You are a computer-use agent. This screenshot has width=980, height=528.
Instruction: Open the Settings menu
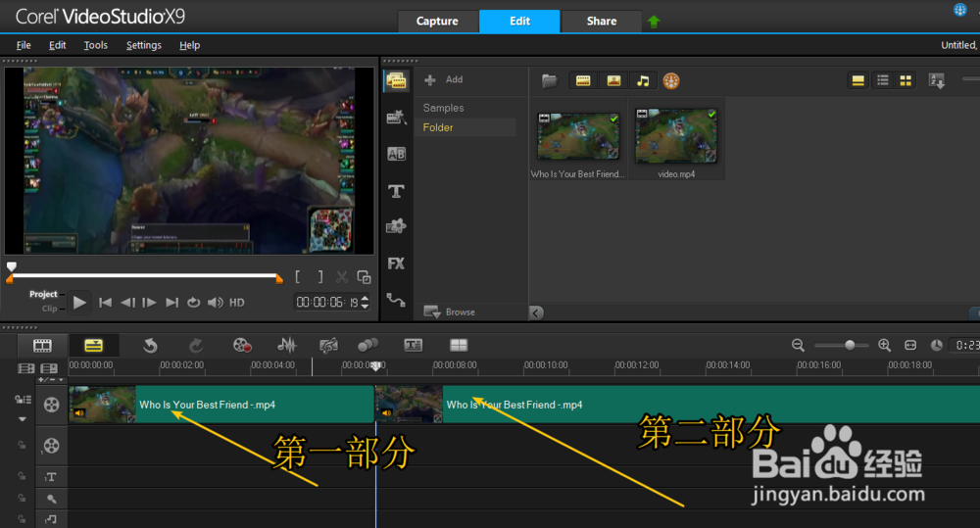(x=144, y=45)
